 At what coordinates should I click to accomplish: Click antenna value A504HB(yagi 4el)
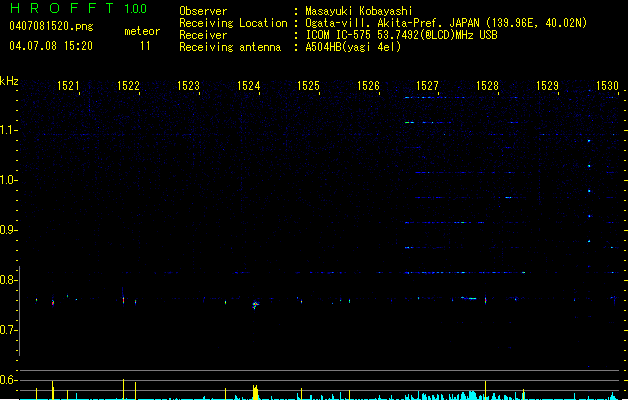pyautogui.click(x=353, y=47)
